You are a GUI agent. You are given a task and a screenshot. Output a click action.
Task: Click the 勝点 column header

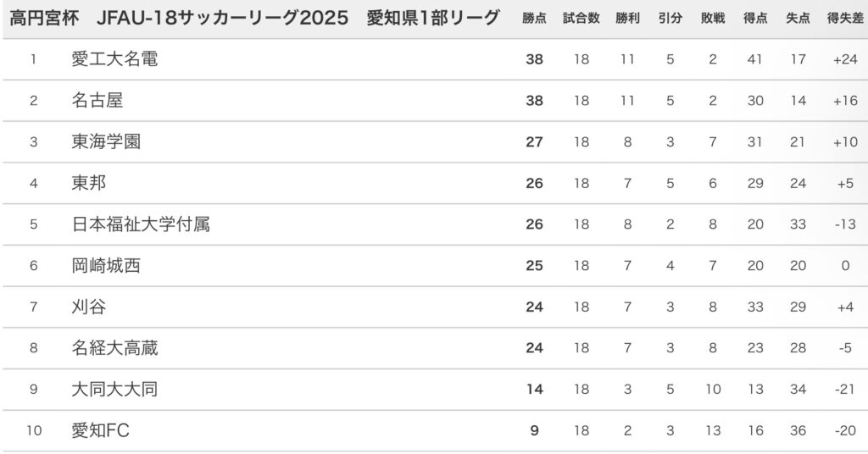click(x=534, y=19)
